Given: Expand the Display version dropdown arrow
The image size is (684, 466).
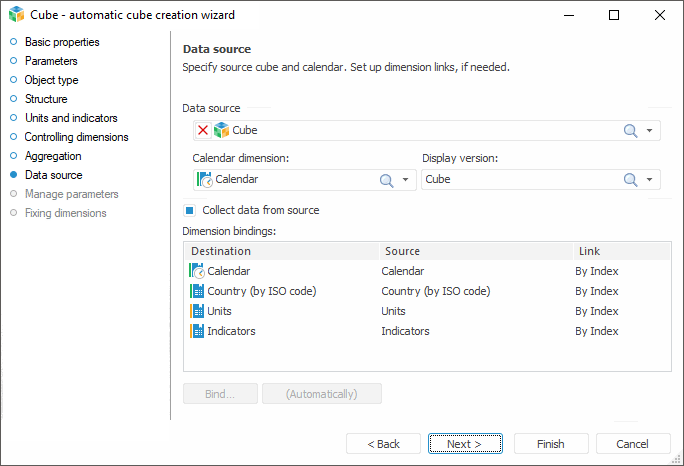Looking at the screenshot, I should [x=650, y=180].
